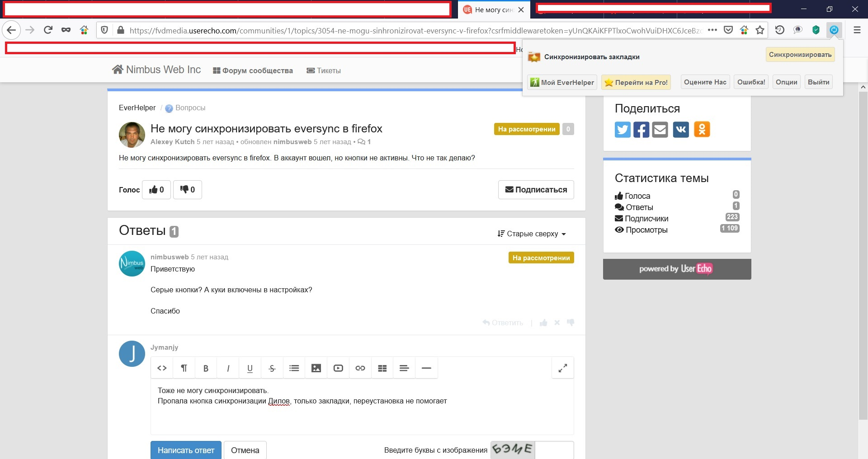Click Ответить on nimbusweb answer
This screenshot has width=868, height=459.
(503, 323)
